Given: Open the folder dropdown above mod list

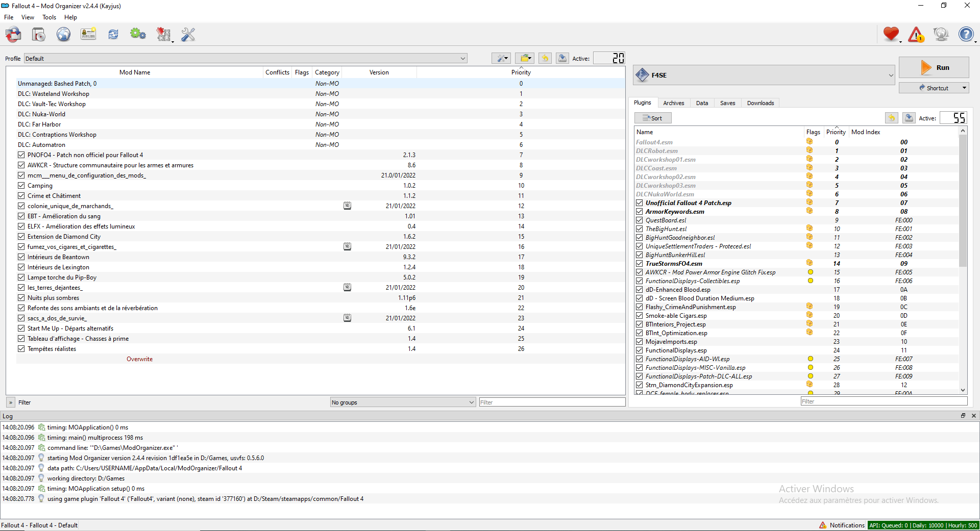Looking at the screenshot, I should 524,58.
